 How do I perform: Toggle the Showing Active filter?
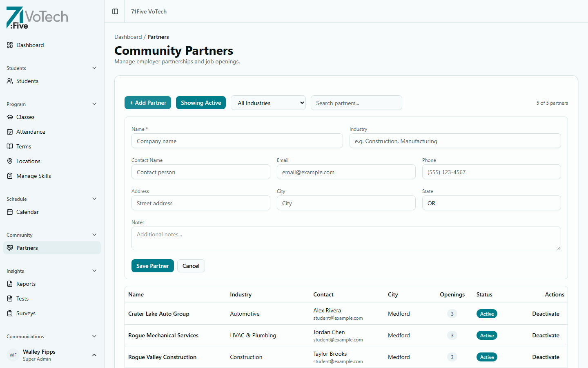201,103
